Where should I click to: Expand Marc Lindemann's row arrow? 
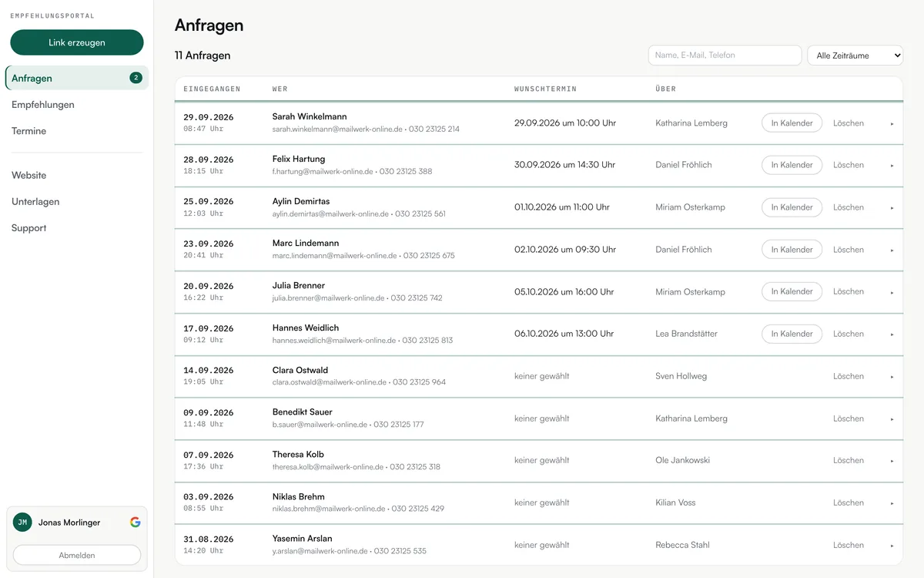[x=892, y=250]
